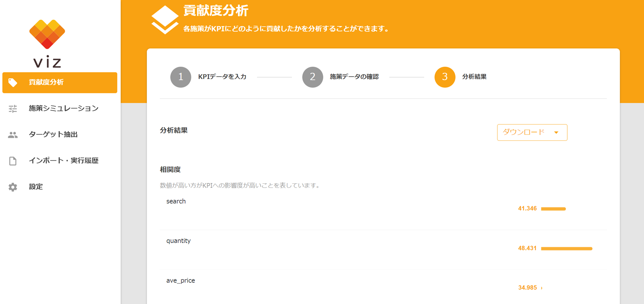Image resolution: width=644 pixels, height=304 pixels.
Task: Click the document icon for インポート・実行履歴
Action: pos(13,161)
